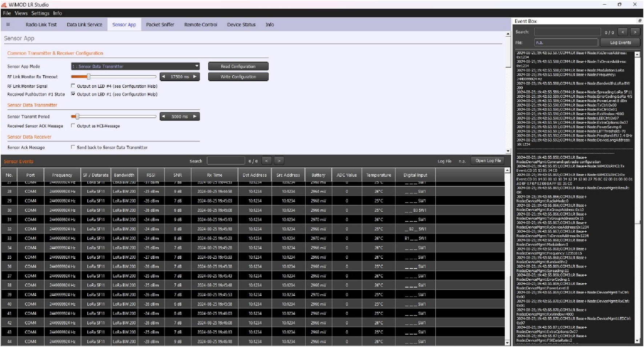Click the hamburger menu icon beside tabs
The height and width of the screenshot is (347, 644).
(8, 25)
